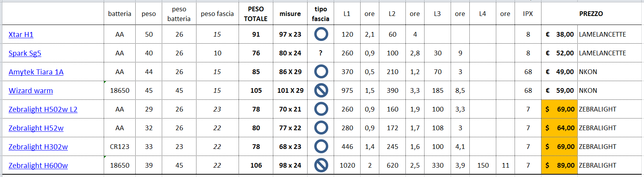Viewport: 644px width, 177px height.
Task: Select the orange $ 89,00 price cell
Action: click(559, 165)
